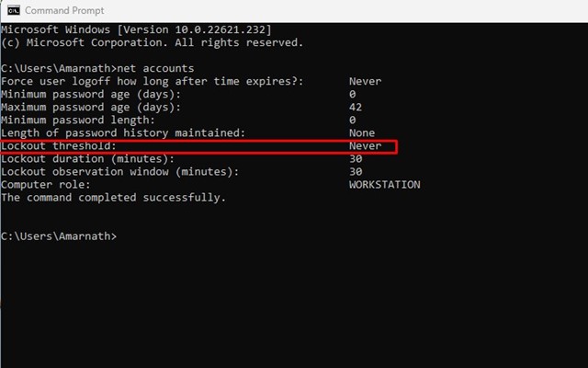Click the value 42 for maximum password age

click(356, 107)
